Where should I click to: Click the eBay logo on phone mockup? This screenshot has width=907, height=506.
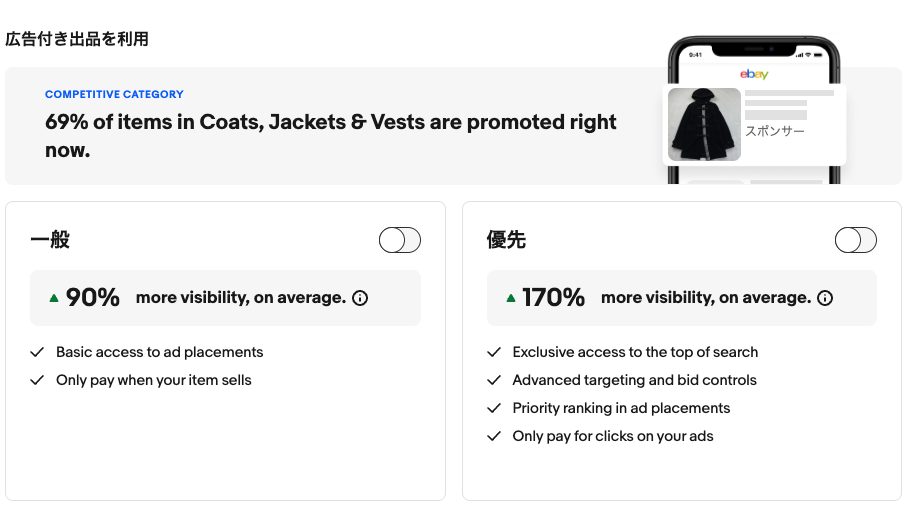point(754,74)
